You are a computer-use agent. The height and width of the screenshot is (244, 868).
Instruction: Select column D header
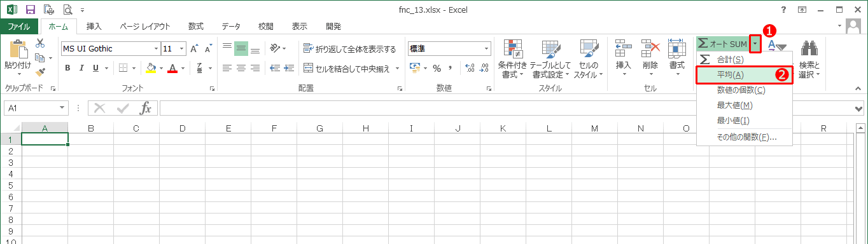pyautogui.click(x=183, y=128)
